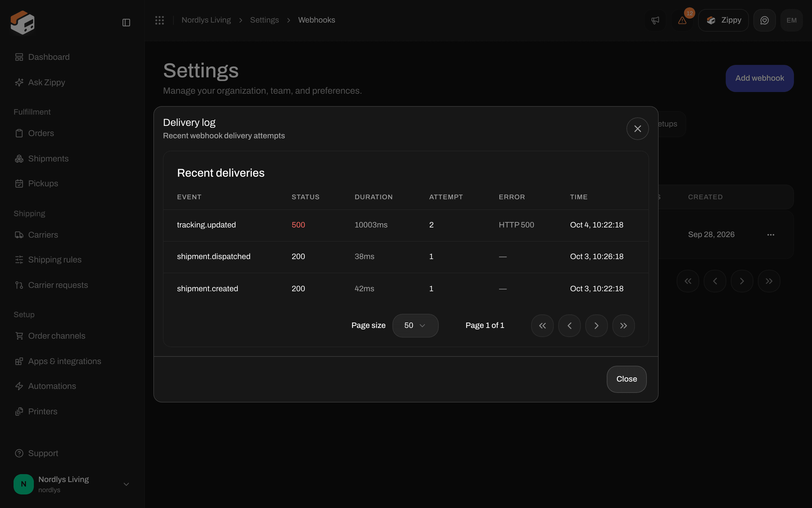Go to first page in Delivery log

click(542, 326)
